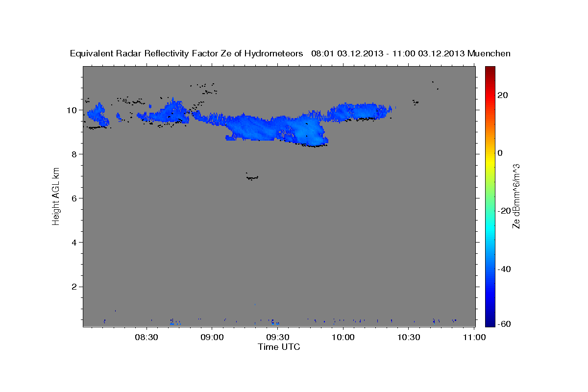Click the height tick label 4

click(74, 243)
